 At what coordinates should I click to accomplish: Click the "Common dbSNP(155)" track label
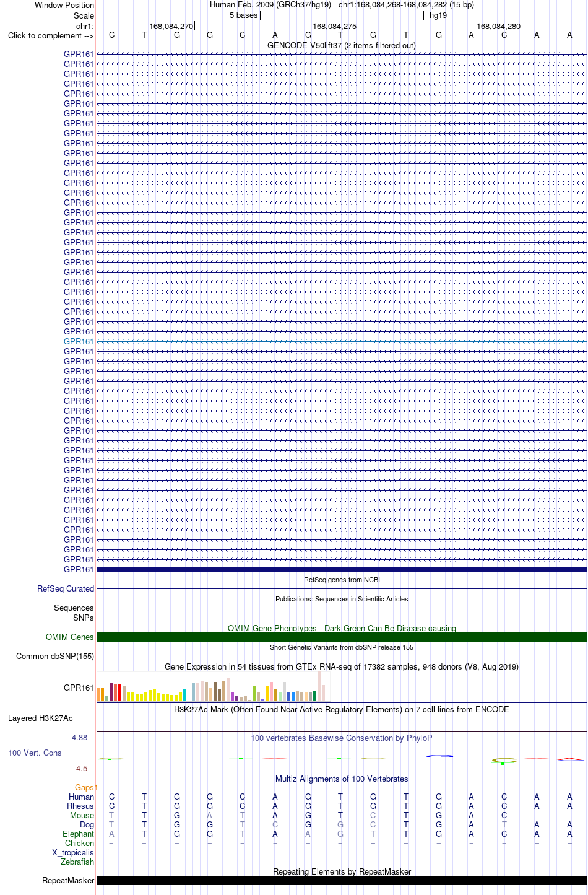click(x=55, y=656)
